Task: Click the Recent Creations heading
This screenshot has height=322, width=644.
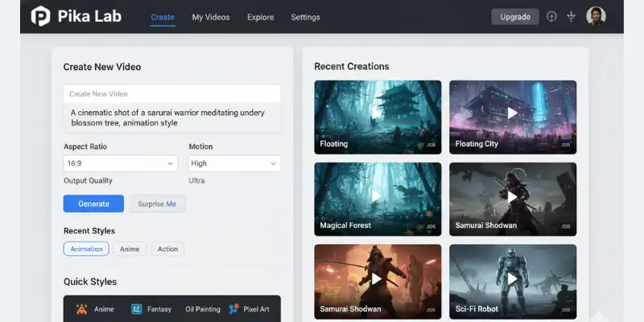Action: 352,67
